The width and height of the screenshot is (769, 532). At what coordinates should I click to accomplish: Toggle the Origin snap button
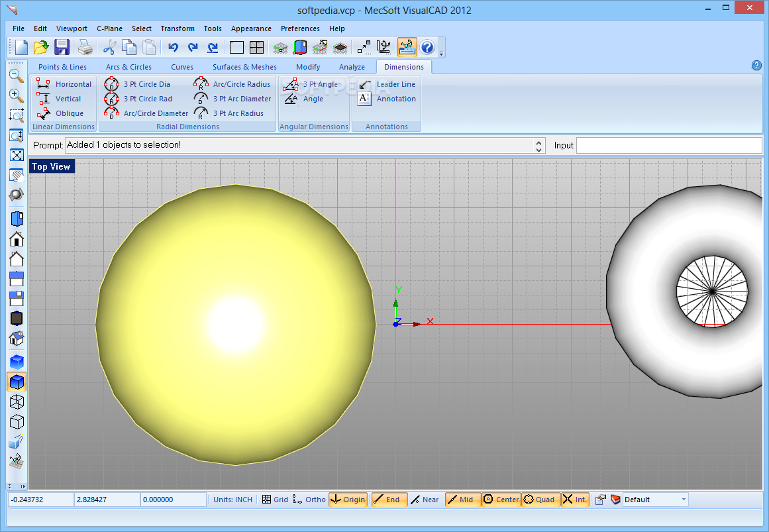click(x=348, y=499)
